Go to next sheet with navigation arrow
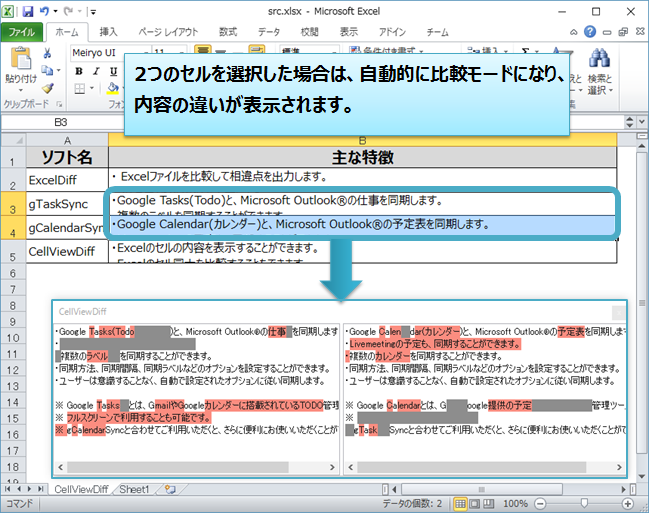 click(29, 489)
